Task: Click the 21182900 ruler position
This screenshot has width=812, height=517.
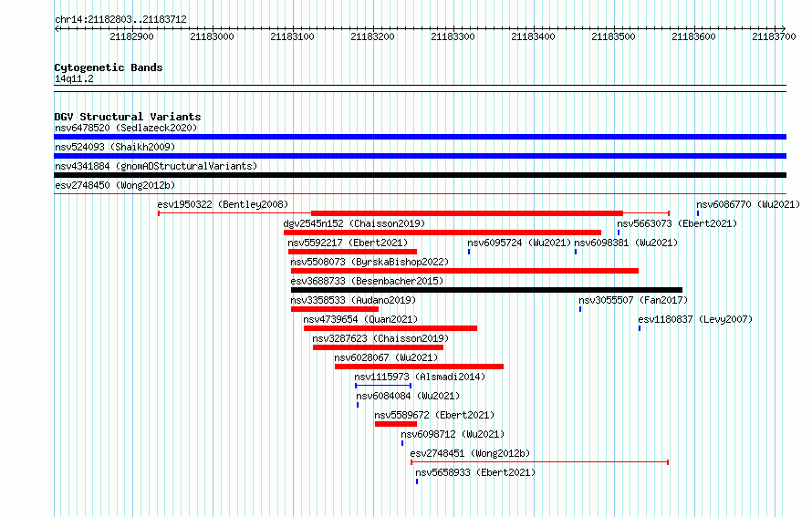Action: point(131,36)
